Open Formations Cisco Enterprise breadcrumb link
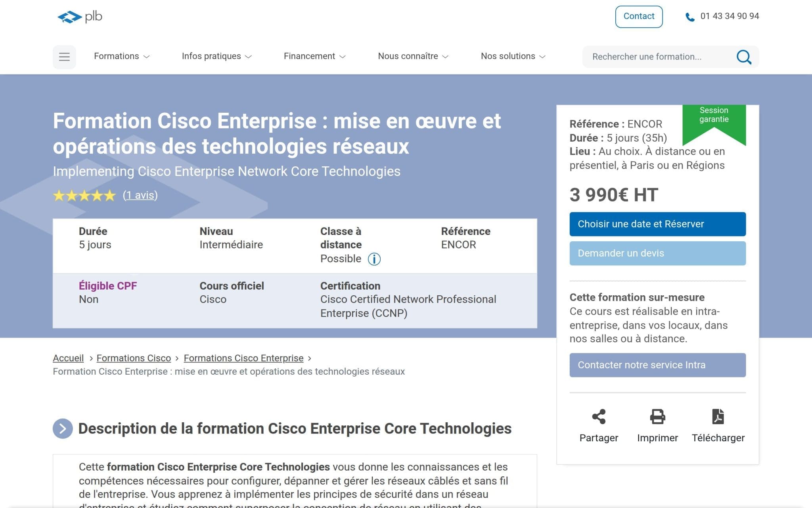The image size is (812, 508). coord(243,358)
